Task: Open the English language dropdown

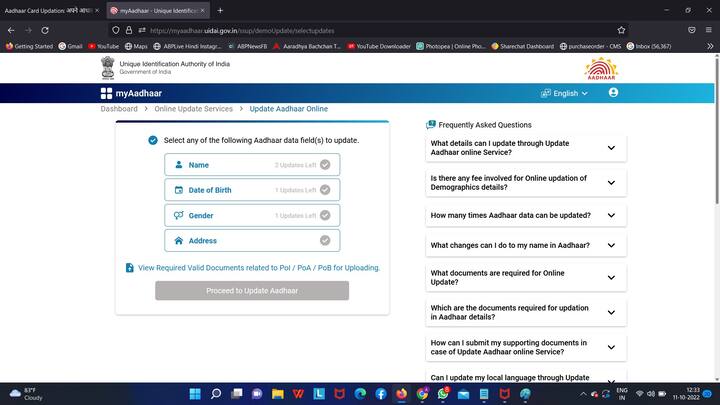Action: (x=564, y=93)
